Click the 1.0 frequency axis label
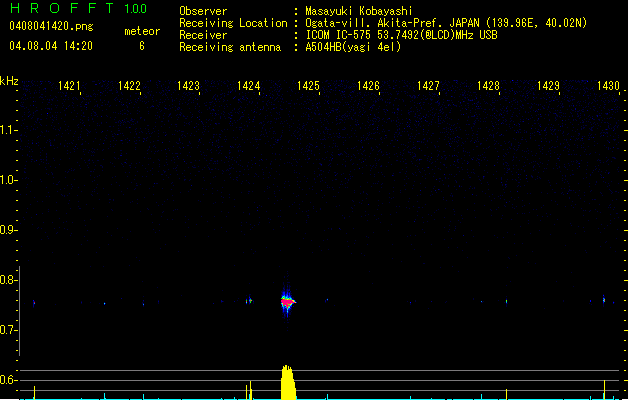This screenshot has width=629, height=400. tap(9, 180)
